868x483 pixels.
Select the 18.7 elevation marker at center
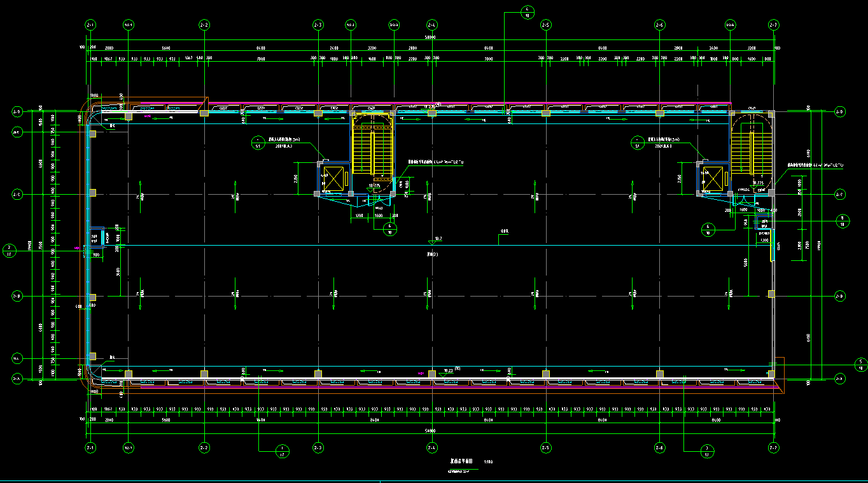pos(438,239)
